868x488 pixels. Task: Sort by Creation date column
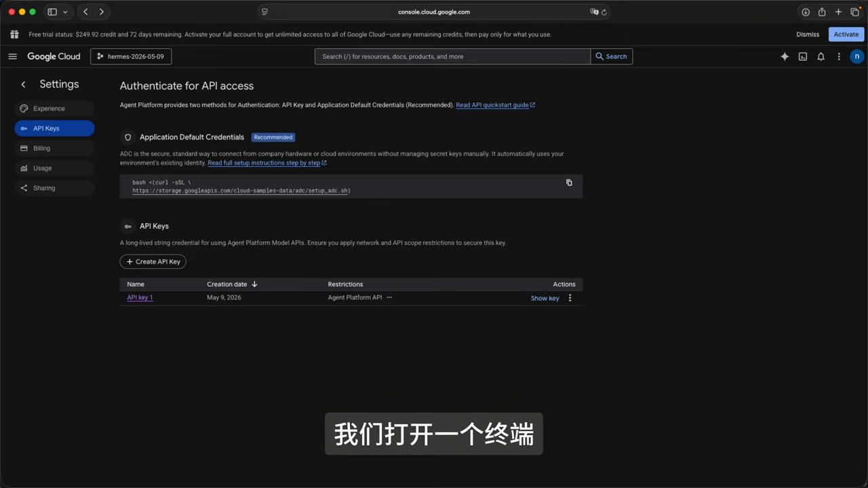pyautogui.click(x=232, y=284)
